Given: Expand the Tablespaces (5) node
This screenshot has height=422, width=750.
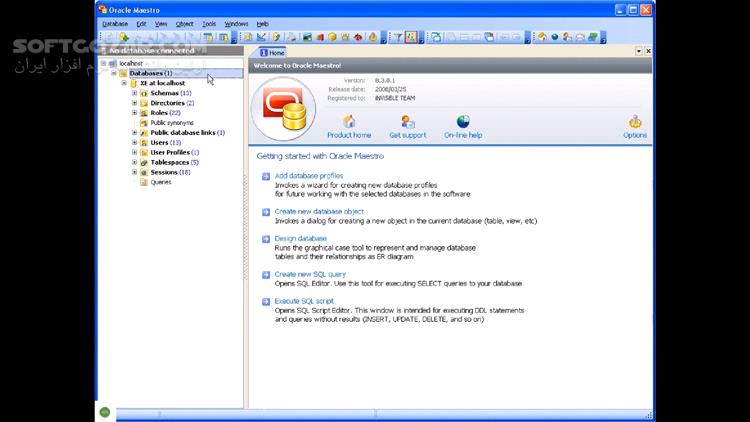Looking at the screenshot, I should pos(134,162).
